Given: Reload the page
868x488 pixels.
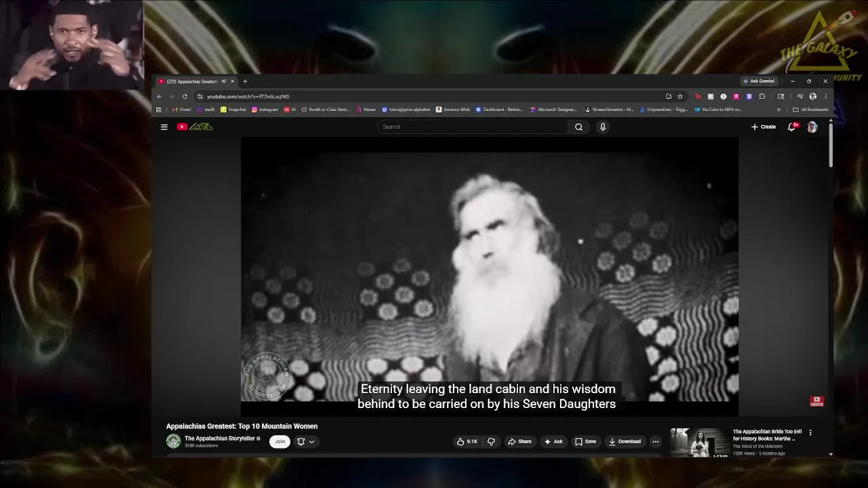Looking at the screenshot, I should [x=184, y=96].
